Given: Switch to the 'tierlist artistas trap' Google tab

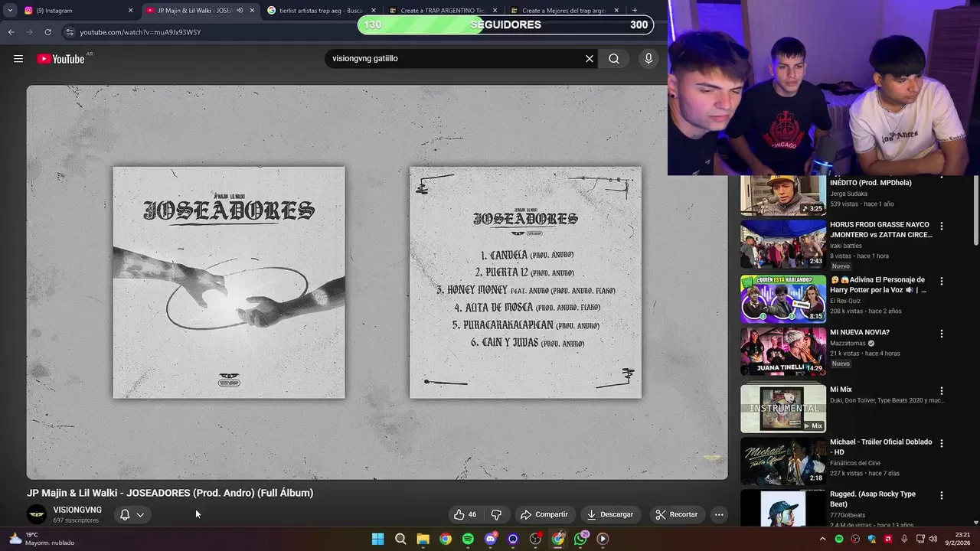Looking at the screenshot, I should coord(322,11).
